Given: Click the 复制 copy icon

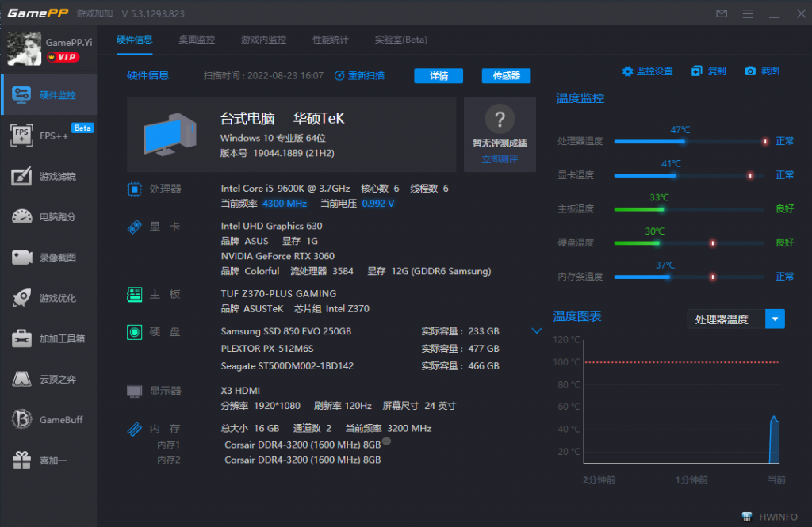Looking at the screenshot, I should click(x=696, y=71).
